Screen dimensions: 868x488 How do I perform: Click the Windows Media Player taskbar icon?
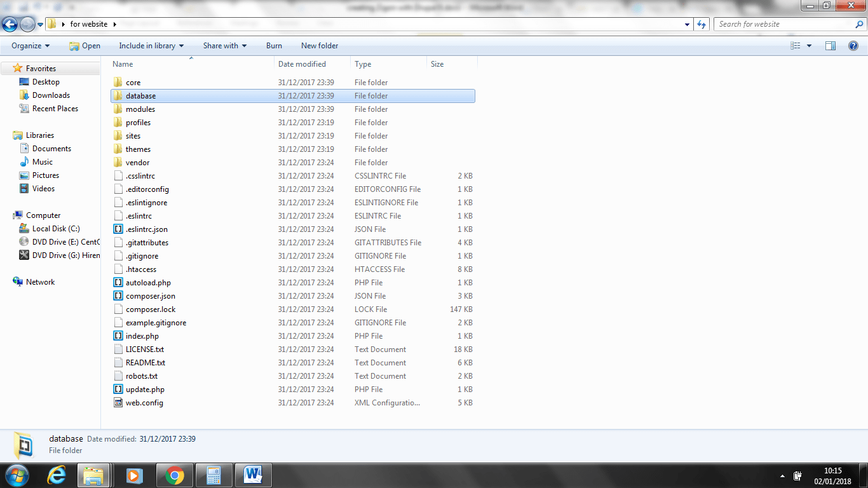click(x=134, y=475)
